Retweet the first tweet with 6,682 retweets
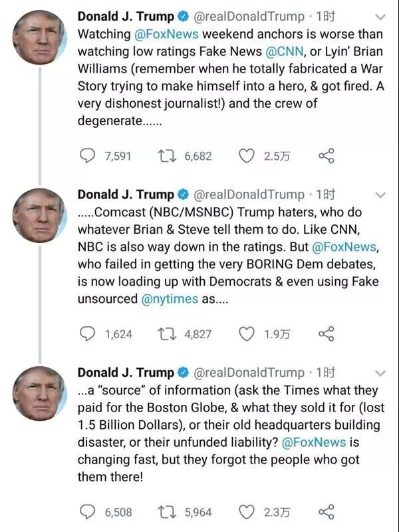This screenshot has width=399, height=532. [x=167, y=156]
